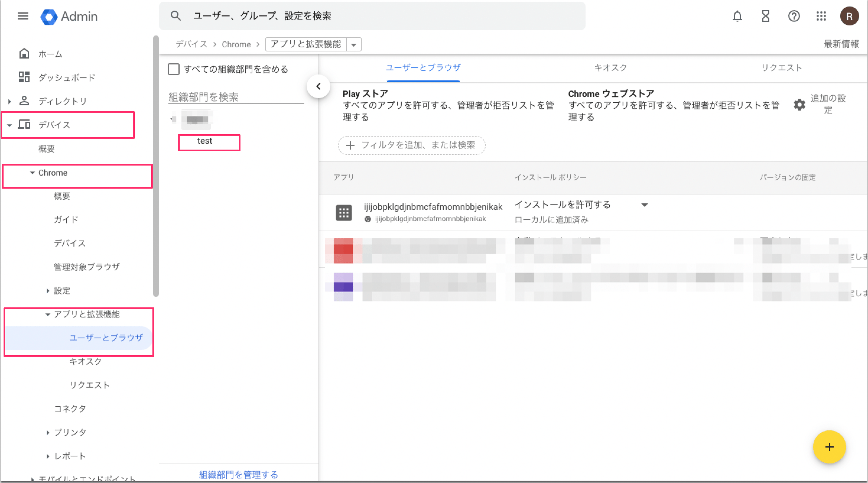Click the ディレクトリ person icon
868x483 pixels.
coord(24,101)
